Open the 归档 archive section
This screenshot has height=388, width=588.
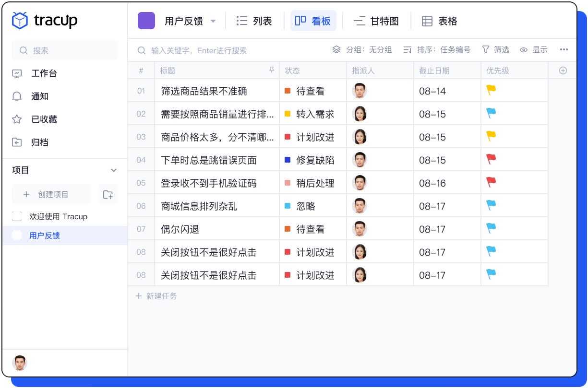coord(17,142)
